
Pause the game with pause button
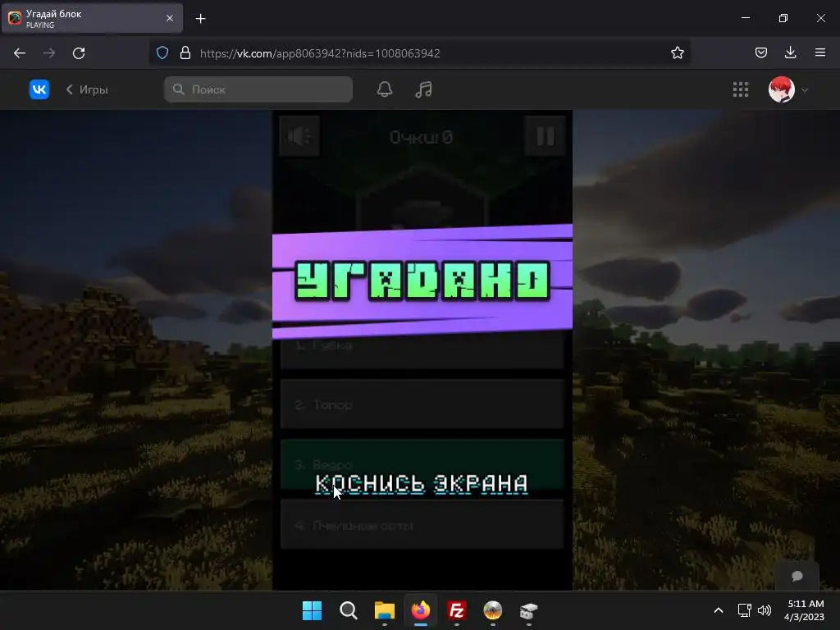546,136
